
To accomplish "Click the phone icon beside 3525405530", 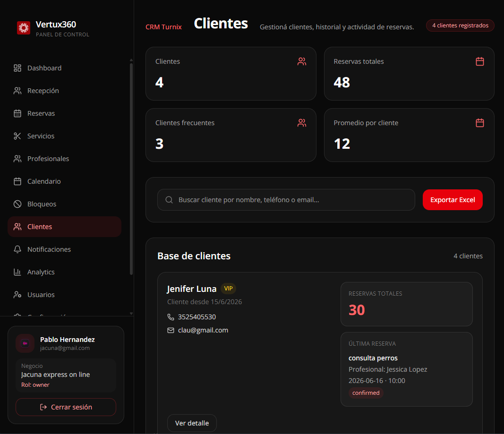I will click(x=171, y=317).
